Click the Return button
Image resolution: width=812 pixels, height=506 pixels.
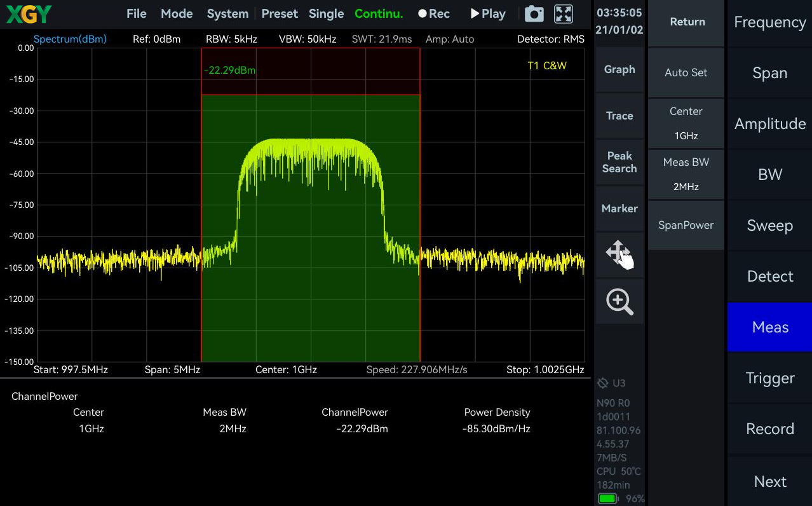pos(686,22)
